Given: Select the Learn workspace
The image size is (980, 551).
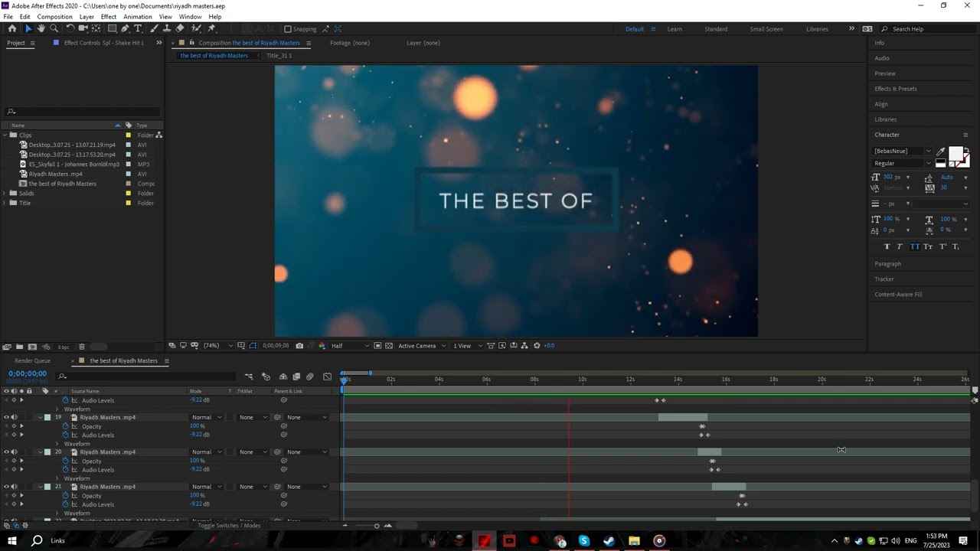Looking at the screenshot, I should click(675, 29).
